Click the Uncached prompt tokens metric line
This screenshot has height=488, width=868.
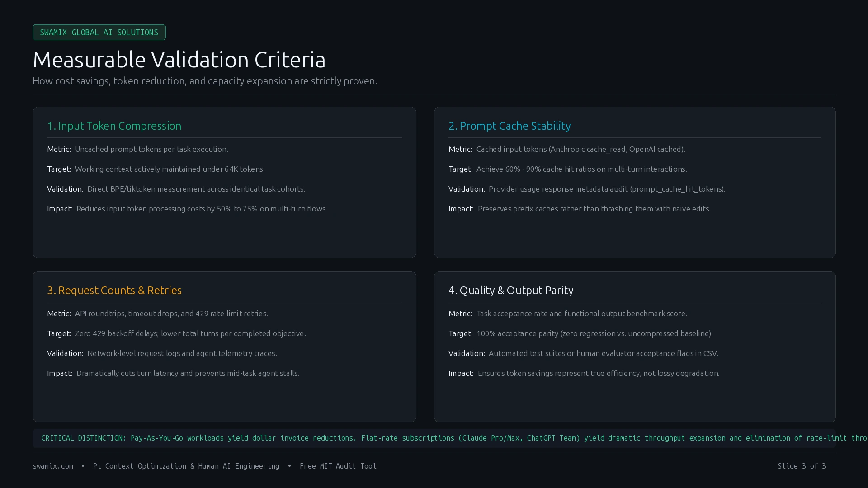(x=137, y=149)
